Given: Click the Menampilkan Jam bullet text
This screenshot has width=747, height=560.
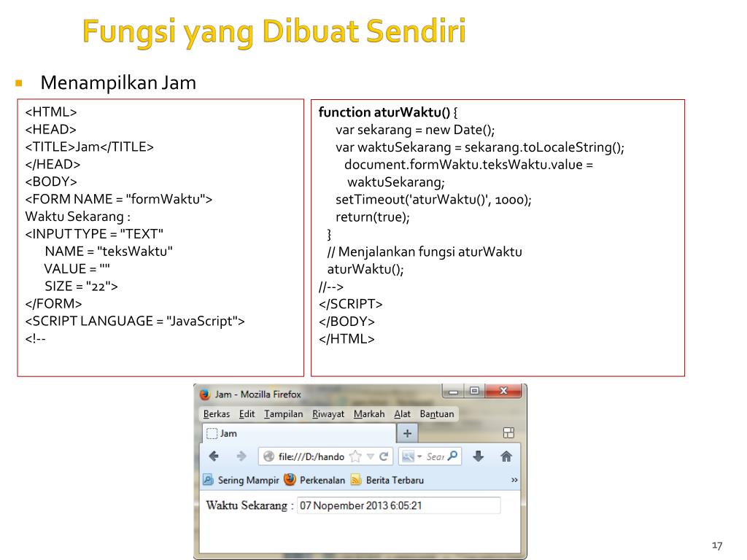Looking at the screenshot, I should pyautogui.click(x=118, y=82).
